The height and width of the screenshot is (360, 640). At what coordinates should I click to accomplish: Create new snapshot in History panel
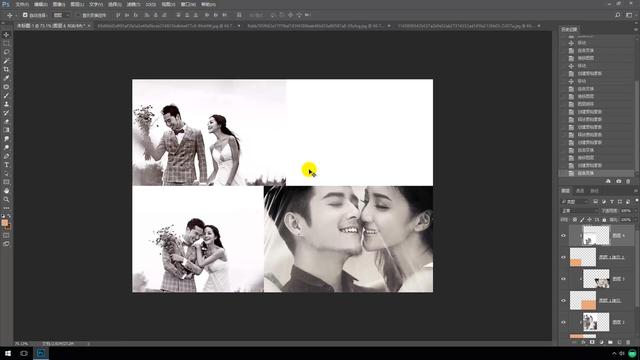[x=618, y=181]
